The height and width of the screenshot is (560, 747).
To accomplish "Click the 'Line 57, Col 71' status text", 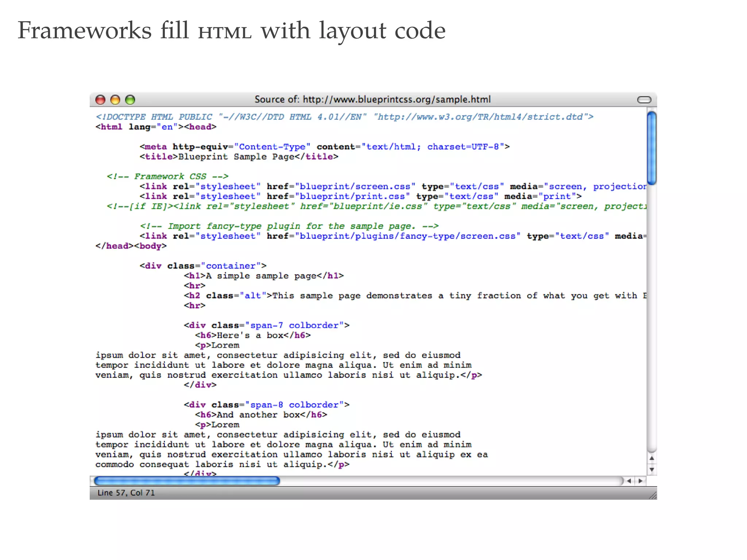I will (x=126, y=493).
